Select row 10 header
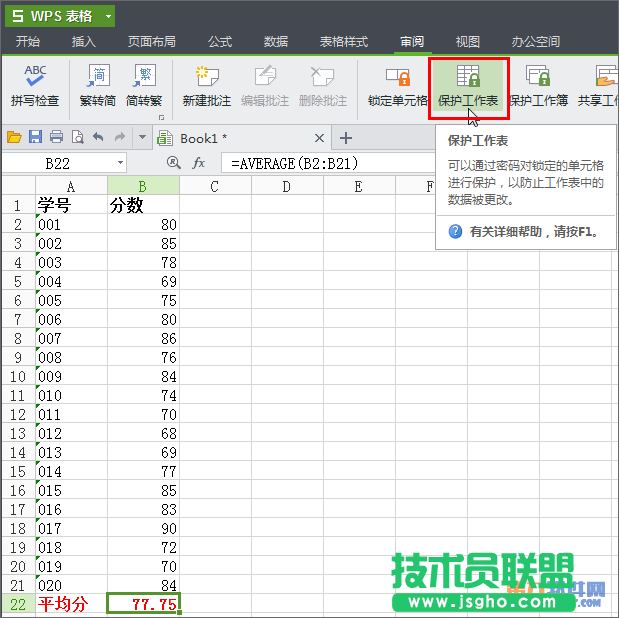 point(18,376)
